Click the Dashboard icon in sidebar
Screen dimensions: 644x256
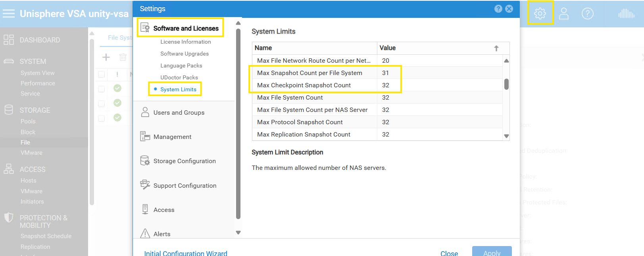[x=9, y=40]
